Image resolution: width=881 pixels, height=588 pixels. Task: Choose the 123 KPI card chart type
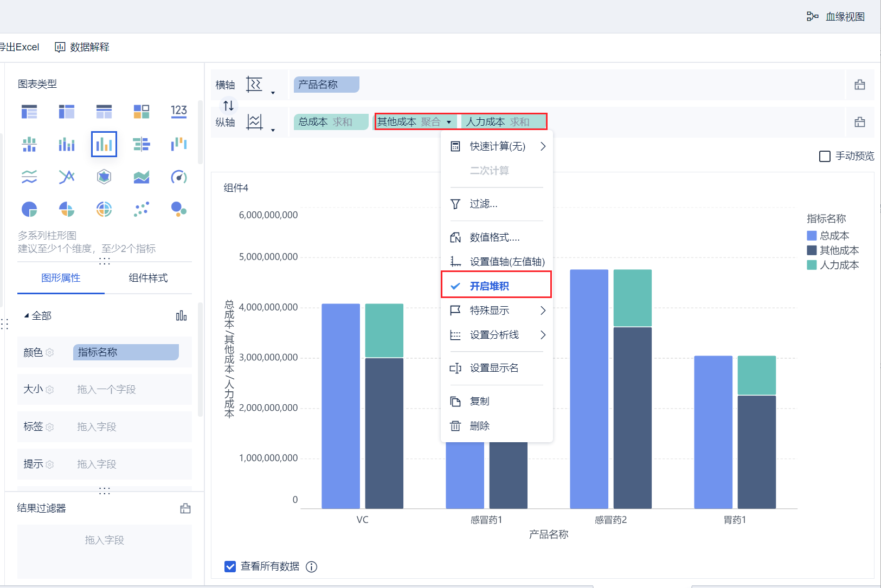(x=179, y=112)
